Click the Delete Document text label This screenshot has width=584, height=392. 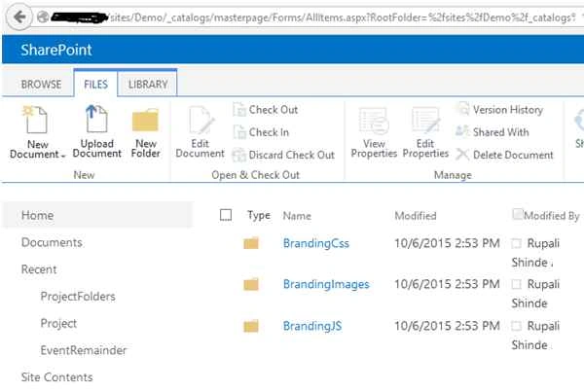(x=513, y=155)
